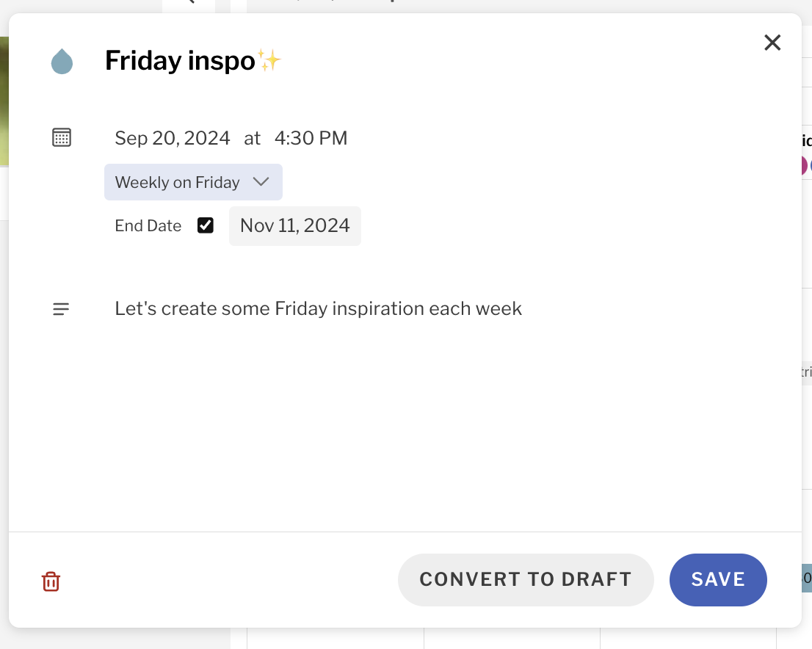
Task: Click the sparkles emoji in the title
Action: [x=267, y=59]
